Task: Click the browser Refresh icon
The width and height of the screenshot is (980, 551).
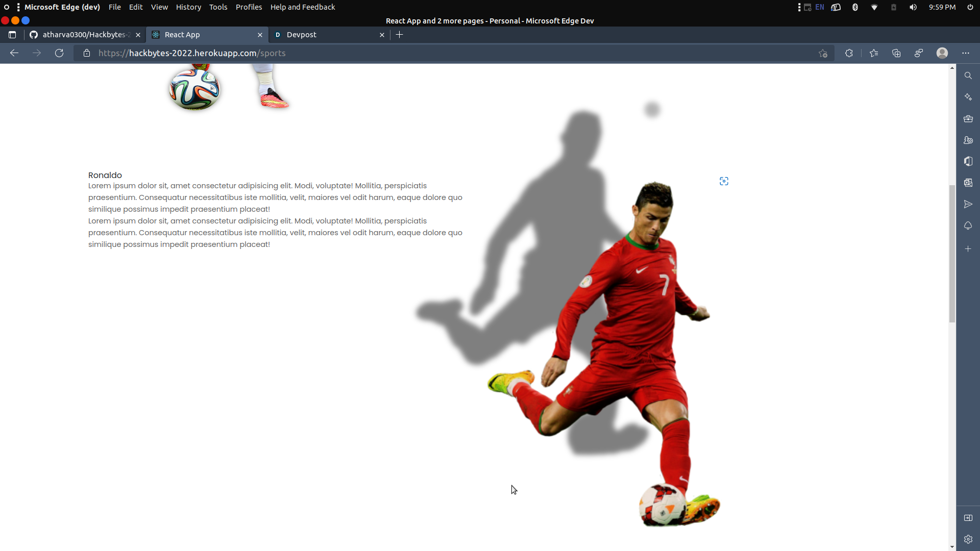Action: click(59, 53)
